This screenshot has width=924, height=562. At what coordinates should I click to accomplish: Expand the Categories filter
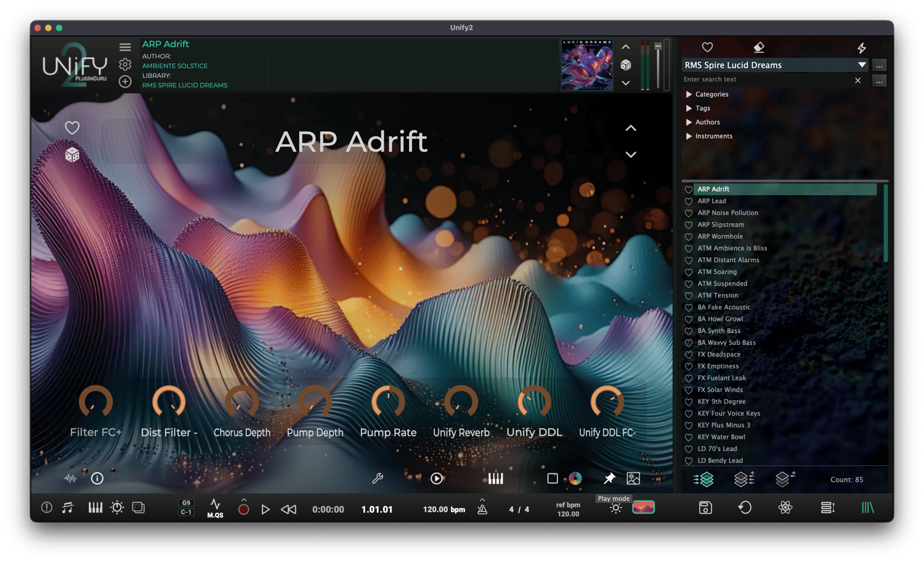click(x=689, y=94)
